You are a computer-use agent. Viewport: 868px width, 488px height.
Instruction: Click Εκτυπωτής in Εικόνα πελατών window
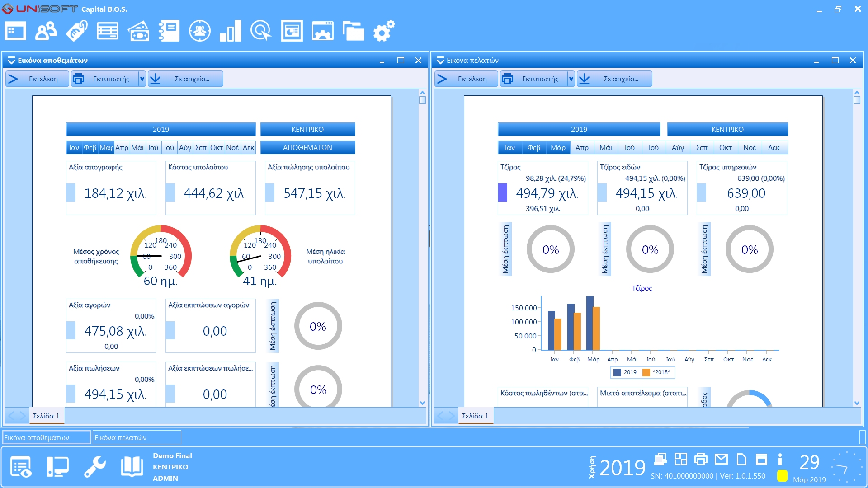[x=534, y=79]
